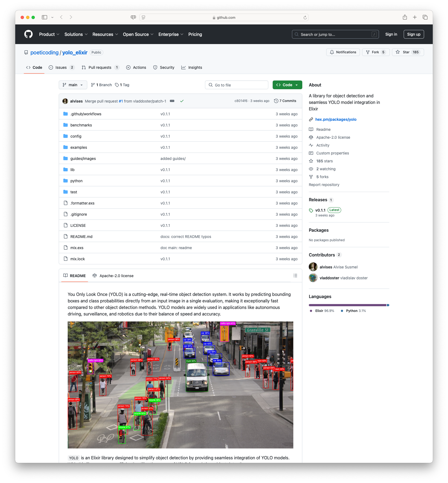Screen dimensions: 448x483
Task: Toggle the Safari sidebar icon
Action: click(x=45, y=17)
